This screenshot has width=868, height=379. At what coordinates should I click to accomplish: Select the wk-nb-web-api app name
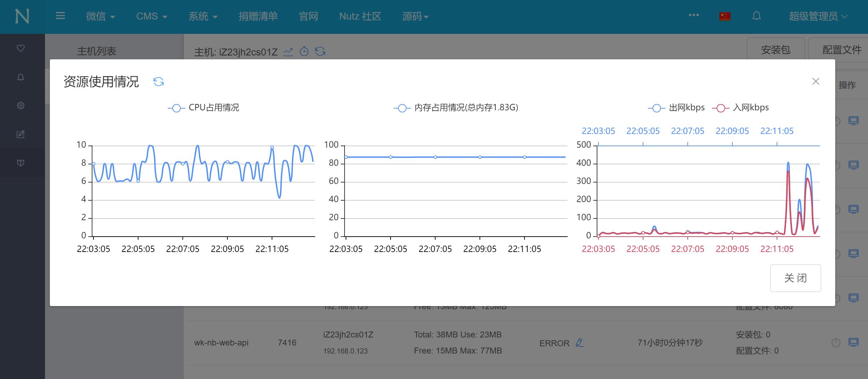221,343
